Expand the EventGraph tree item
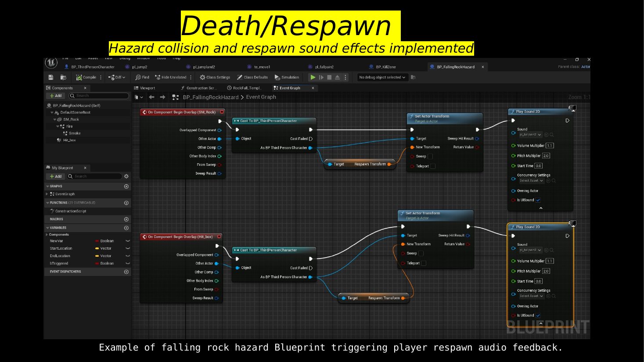 [47, 194]
